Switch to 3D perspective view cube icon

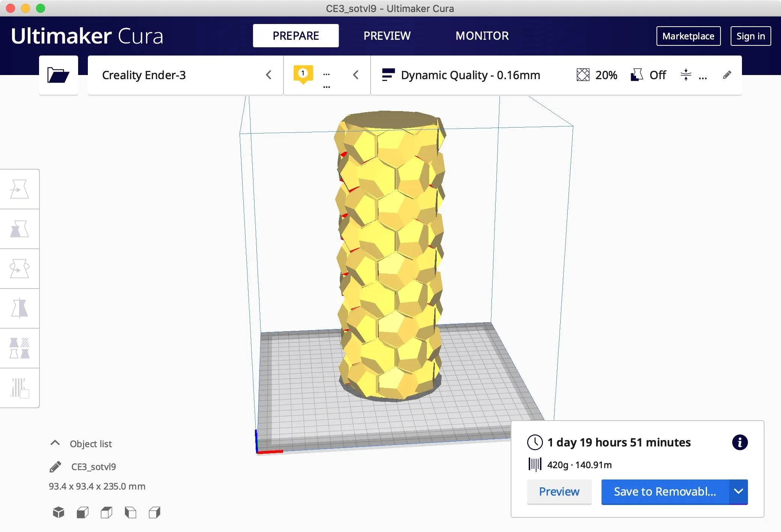tap(59, 512)
